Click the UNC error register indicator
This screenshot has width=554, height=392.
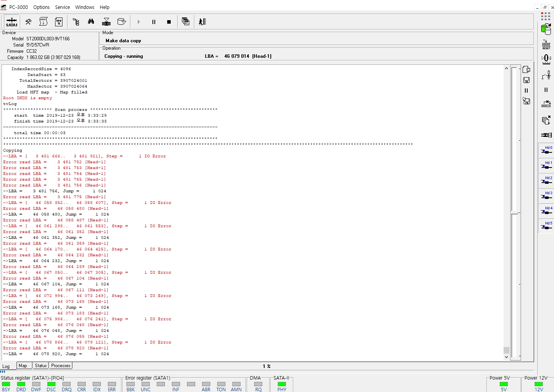(146, 384)
